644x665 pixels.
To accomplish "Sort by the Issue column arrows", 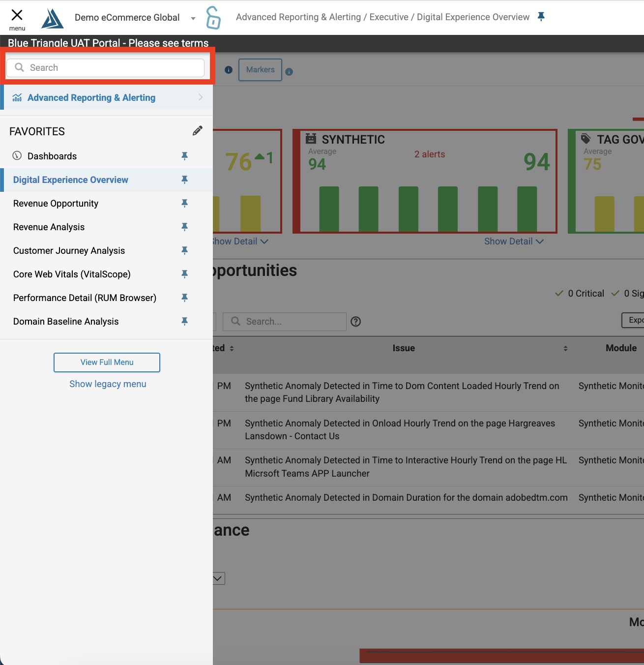I will 565,348.
